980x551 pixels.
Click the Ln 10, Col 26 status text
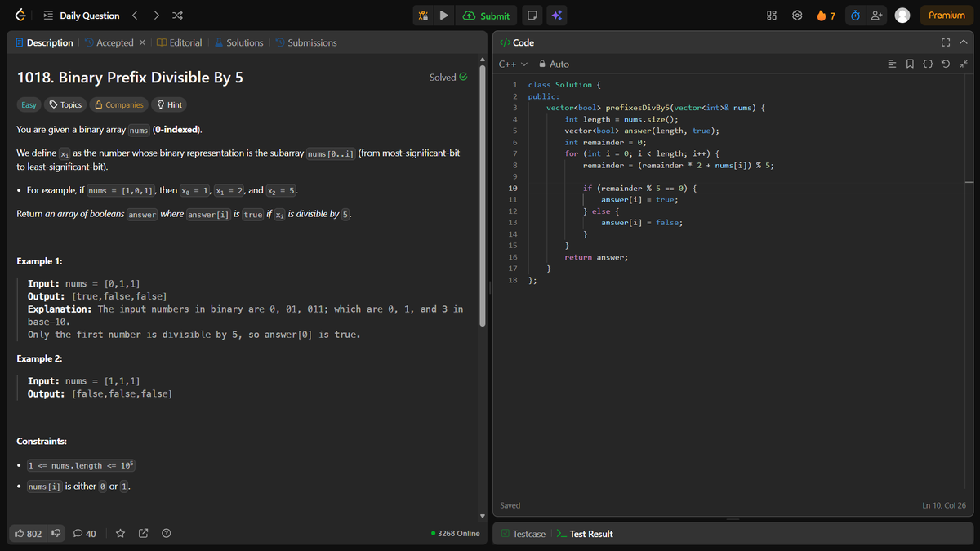tap(944, 505)
